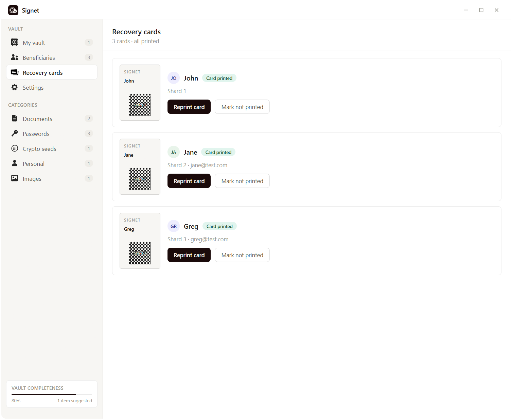Maximize the Signet window
This screenshot has width=512, height=420.
pos(481,10)
